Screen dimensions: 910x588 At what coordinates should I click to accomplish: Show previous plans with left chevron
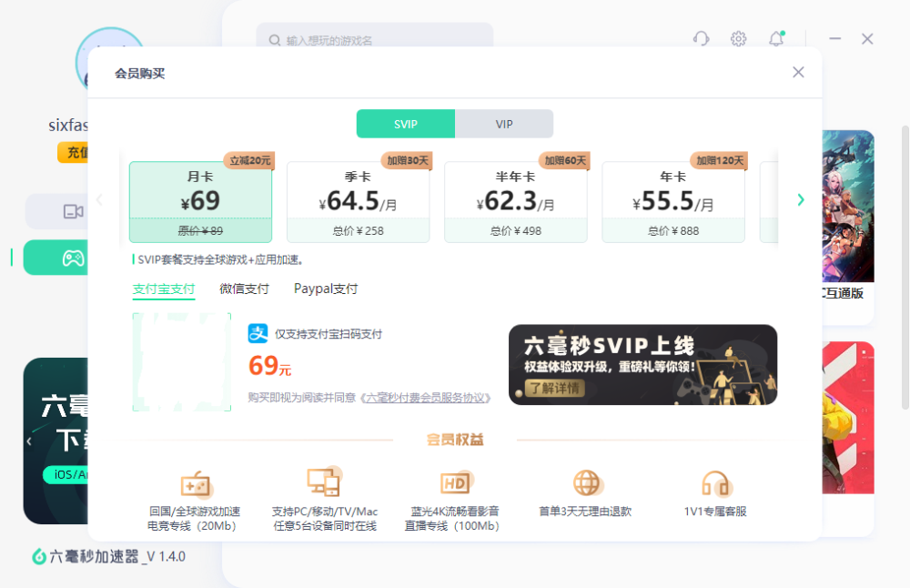coord(99,200)
